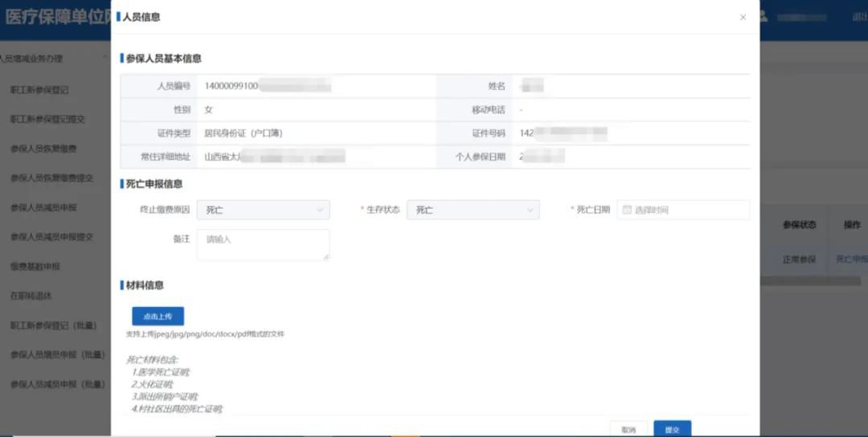Click the 2.火化证明 text line
Viewport: 868px width, 437px height.
coord(152,385)
